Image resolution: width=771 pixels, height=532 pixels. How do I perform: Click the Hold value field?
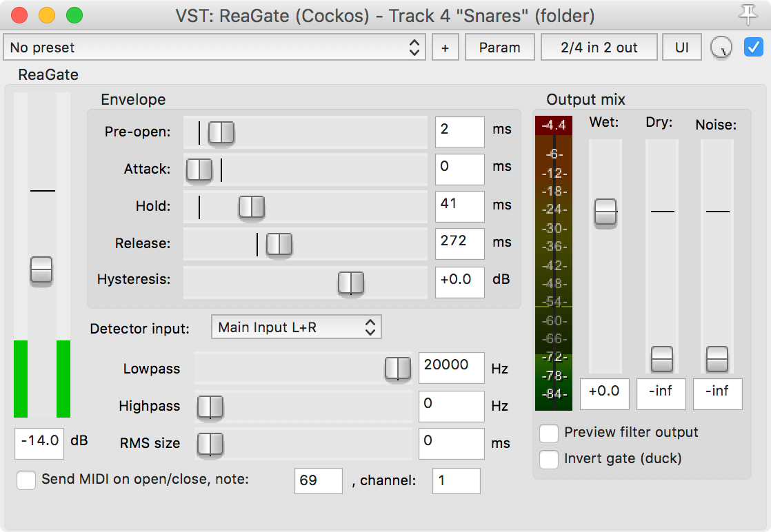(459, 207)
